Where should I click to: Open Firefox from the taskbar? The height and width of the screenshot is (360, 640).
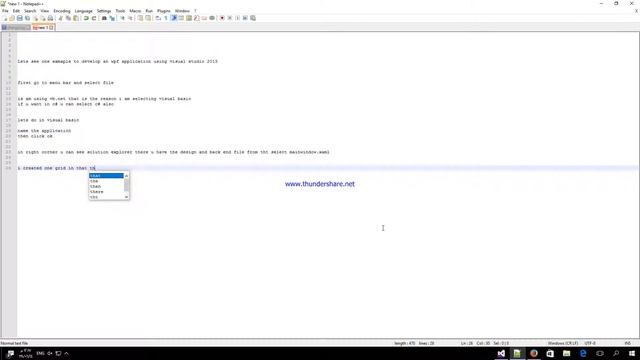[x=533, y=353]
